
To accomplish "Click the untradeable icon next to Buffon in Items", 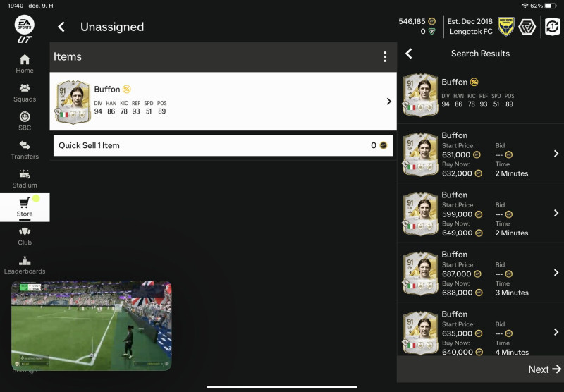I will click(x=127, y=89).
